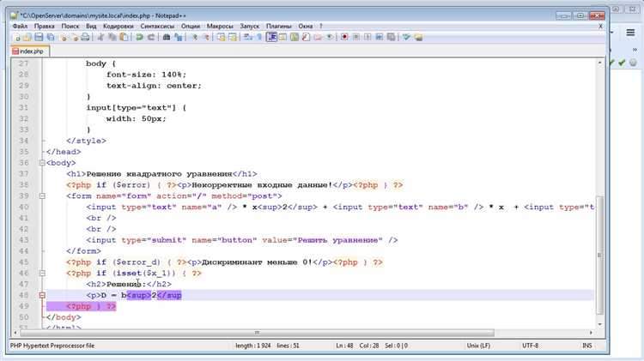Click the save recorded macro icon
The height and width of the screenshot is (361, 644).
(x=391, y=38)
